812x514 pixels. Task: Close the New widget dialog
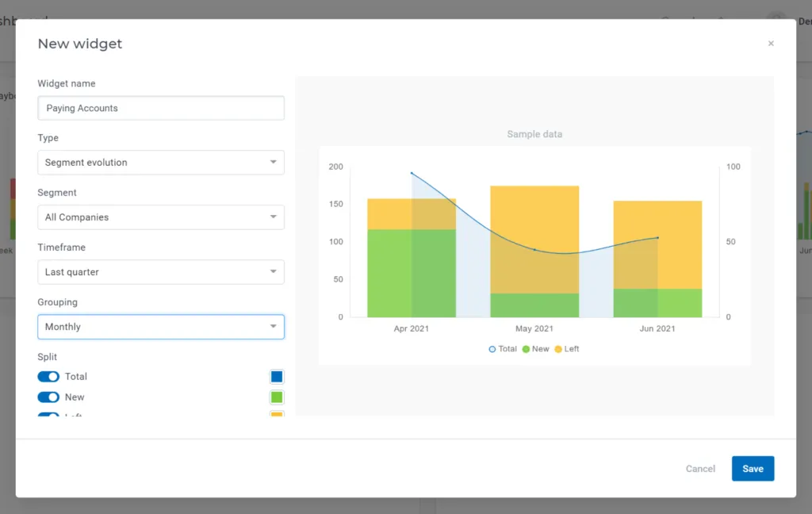pos(771,44)
